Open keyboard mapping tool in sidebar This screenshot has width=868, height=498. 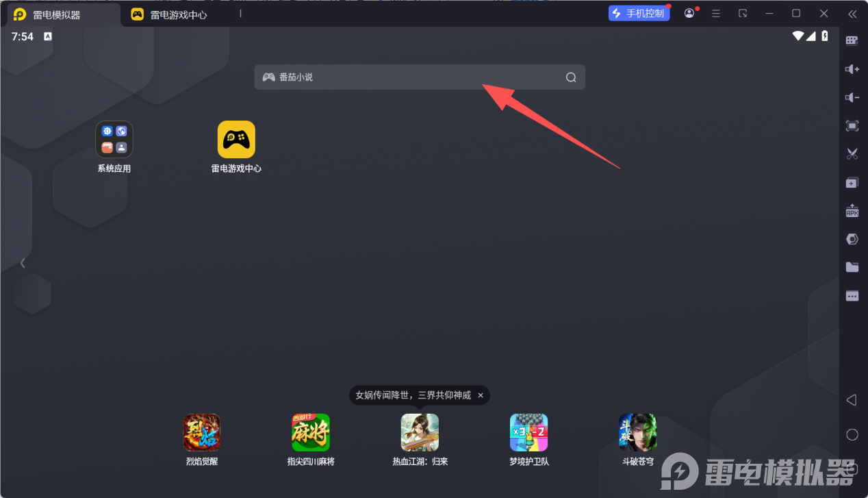coord(852,40)
